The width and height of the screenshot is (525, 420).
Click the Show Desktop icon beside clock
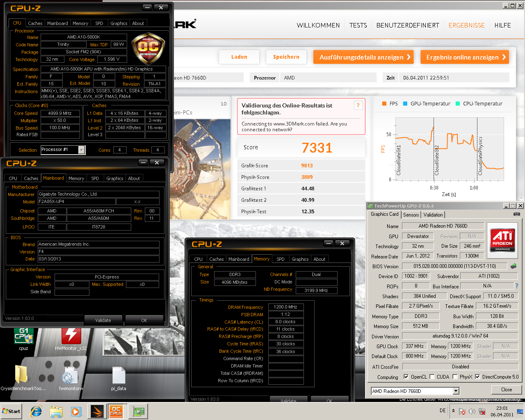(x=520, y=411)
